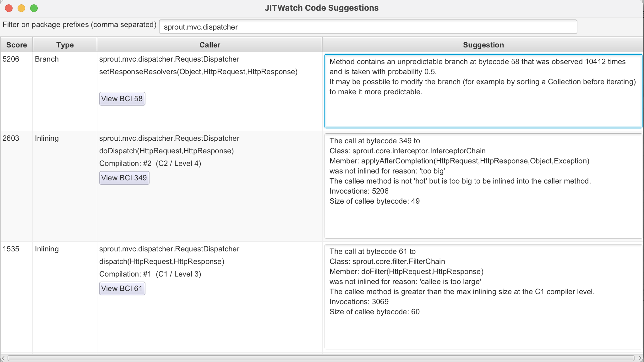The height and width of the screenshot is (362, 644).
Task: Click the package prefix filter field
Action: point(368,27)
